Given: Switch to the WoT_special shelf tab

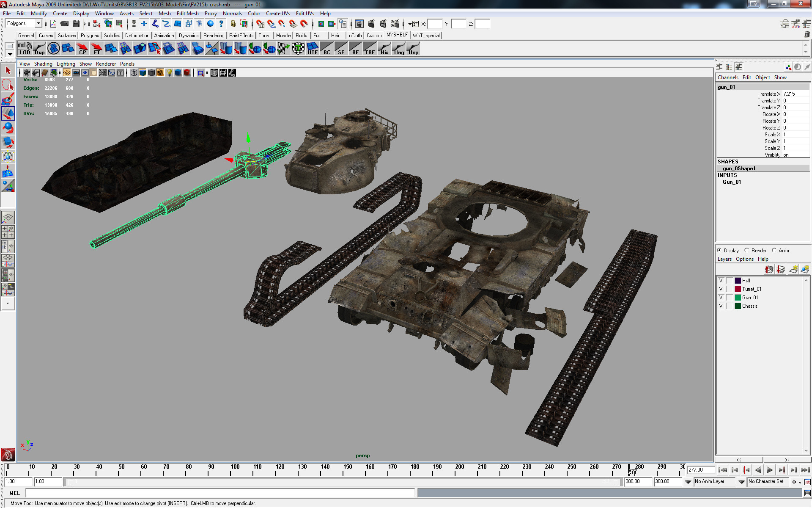Looking at the screenshot, I should point(426,36).
